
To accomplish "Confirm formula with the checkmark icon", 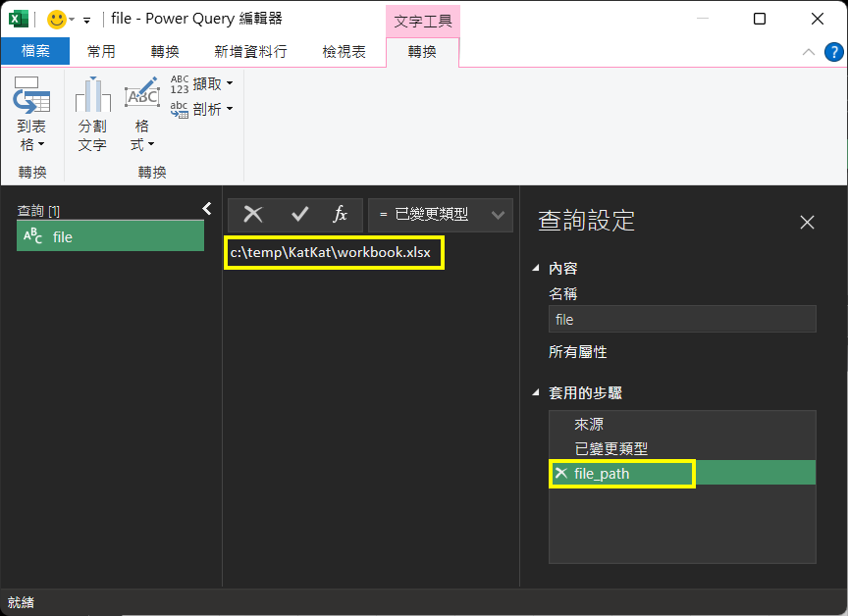I will [x=300, y=215].
